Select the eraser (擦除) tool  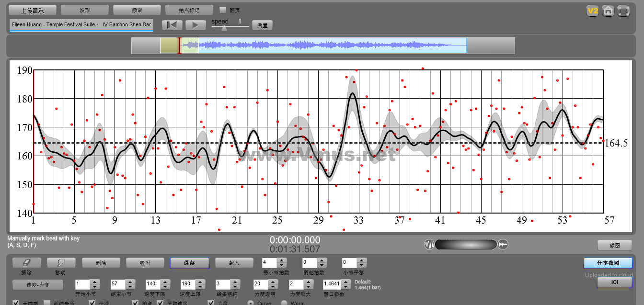point(26,263)
